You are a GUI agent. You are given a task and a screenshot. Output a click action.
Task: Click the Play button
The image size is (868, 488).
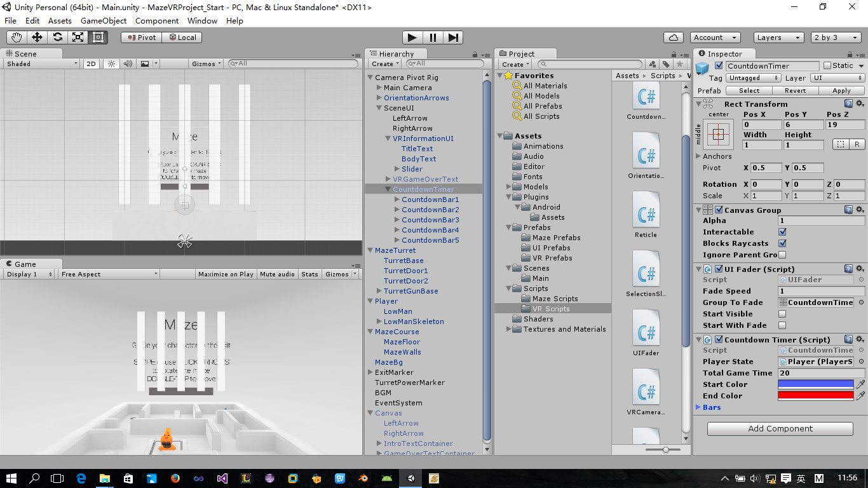[x=412, y=37]
